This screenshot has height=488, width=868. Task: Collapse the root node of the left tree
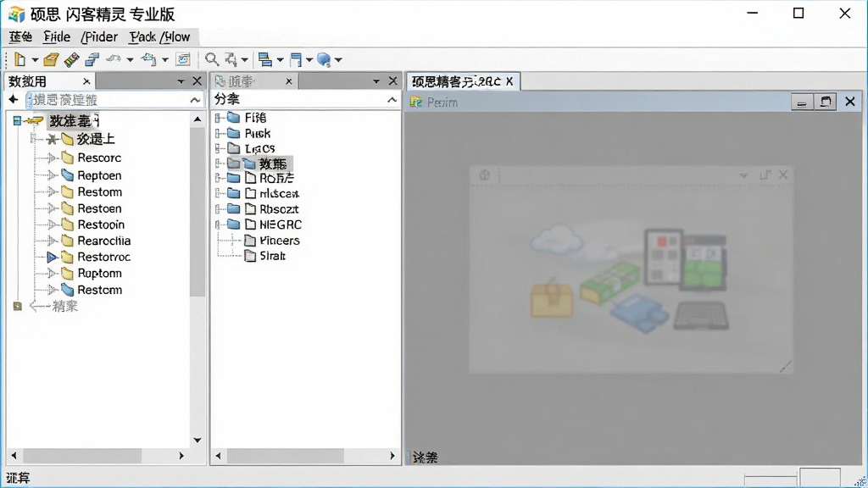17,120
